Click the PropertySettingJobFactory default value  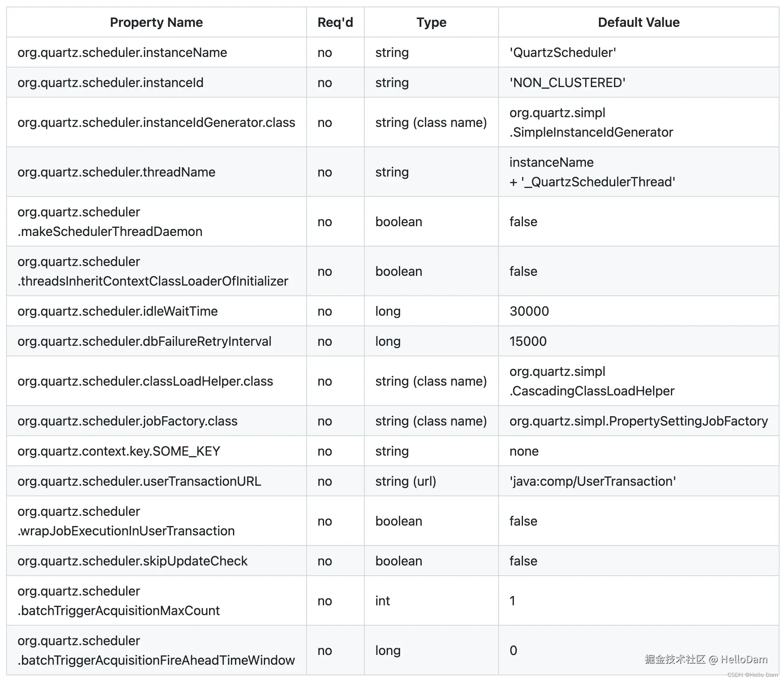(638, 421)
